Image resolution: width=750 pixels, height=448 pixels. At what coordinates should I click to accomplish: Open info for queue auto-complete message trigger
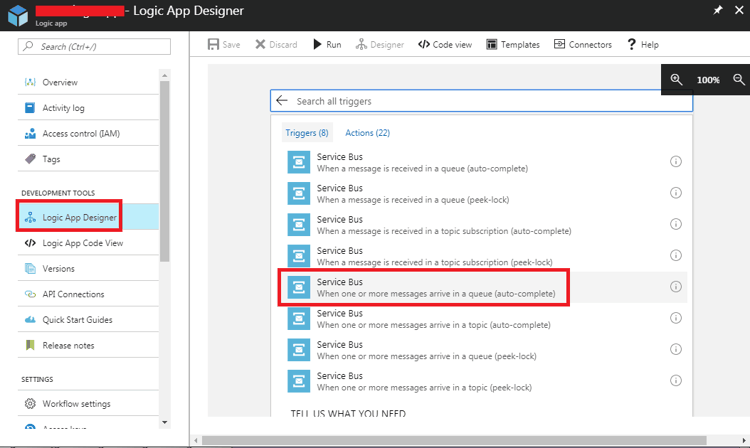click(x=675, y=162)
